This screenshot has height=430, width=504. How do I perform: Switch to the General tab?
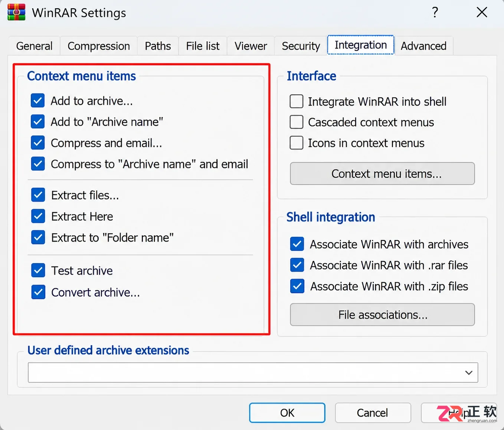coord(34,46)
